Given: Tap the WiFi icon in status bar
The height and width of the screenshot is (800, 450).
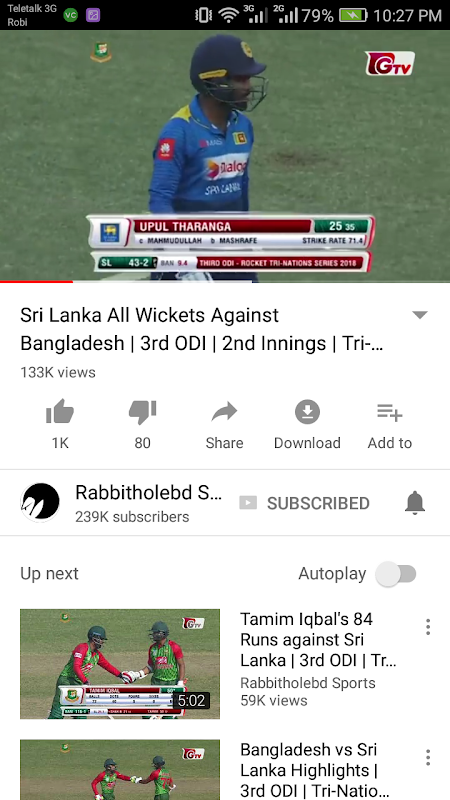Looking at the screenshot, I should (229, 15).
